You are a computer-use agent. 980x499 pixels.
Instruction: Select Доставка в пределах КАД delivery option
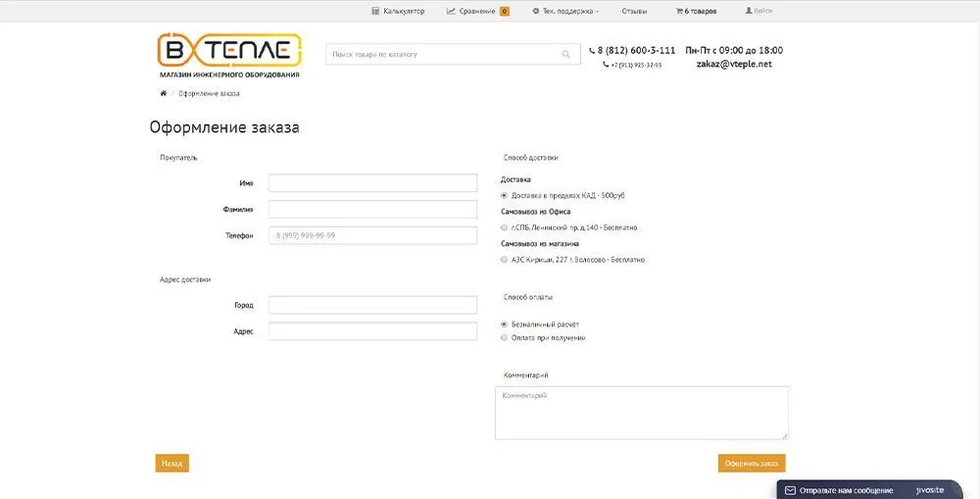tap(504, 196)
